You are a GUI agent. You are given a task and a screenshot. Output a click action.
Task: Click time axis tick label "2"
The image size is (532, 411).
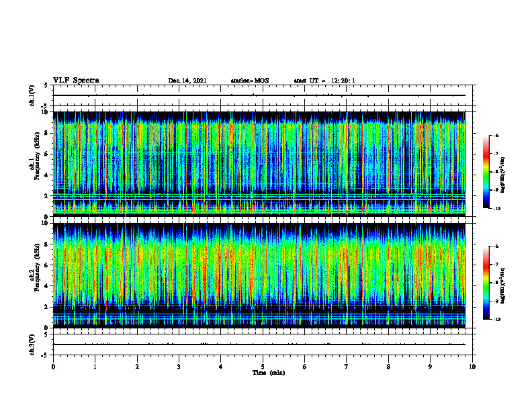137,367
